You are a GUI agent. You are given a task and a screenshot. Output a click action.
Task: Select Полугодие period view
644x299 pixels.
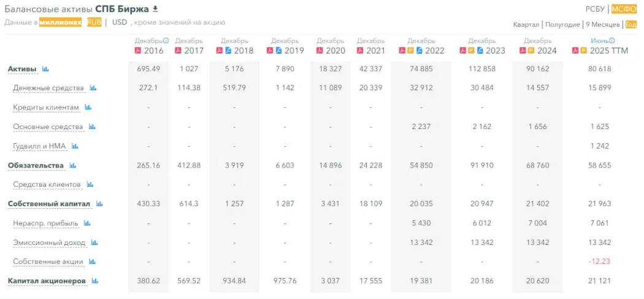click(562, 25)
